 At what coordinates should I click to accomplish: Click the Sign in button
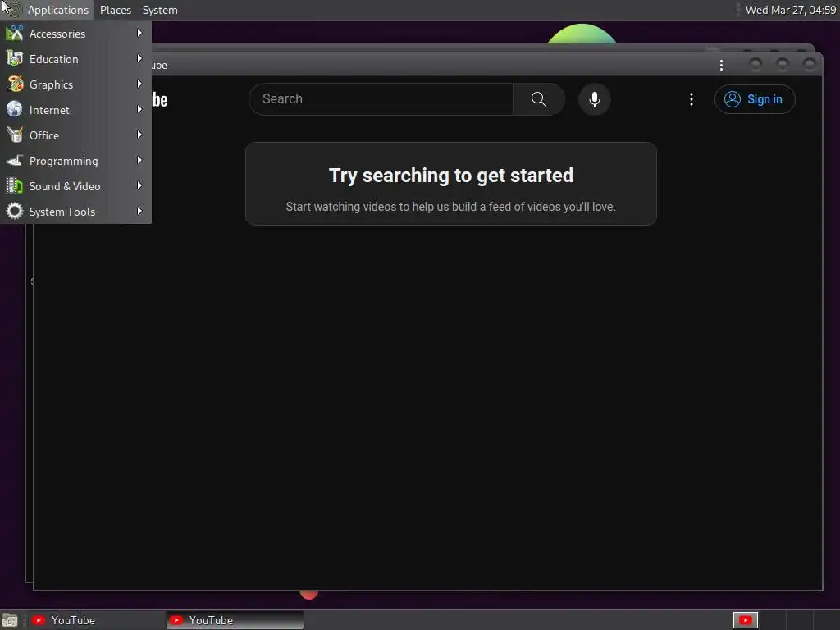tap(755, 99)
